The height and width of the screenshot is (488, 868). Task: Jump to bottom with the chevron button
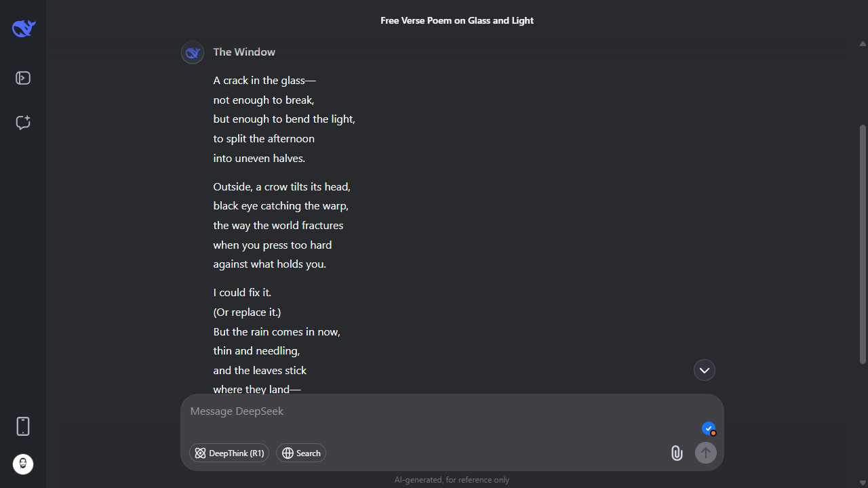point(705,370)
